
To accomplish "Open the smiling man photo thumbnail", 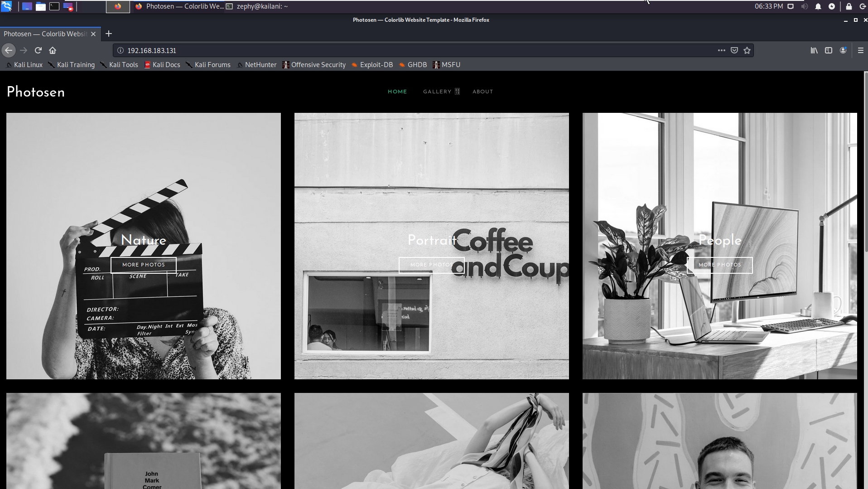I will tap(720, 441).
